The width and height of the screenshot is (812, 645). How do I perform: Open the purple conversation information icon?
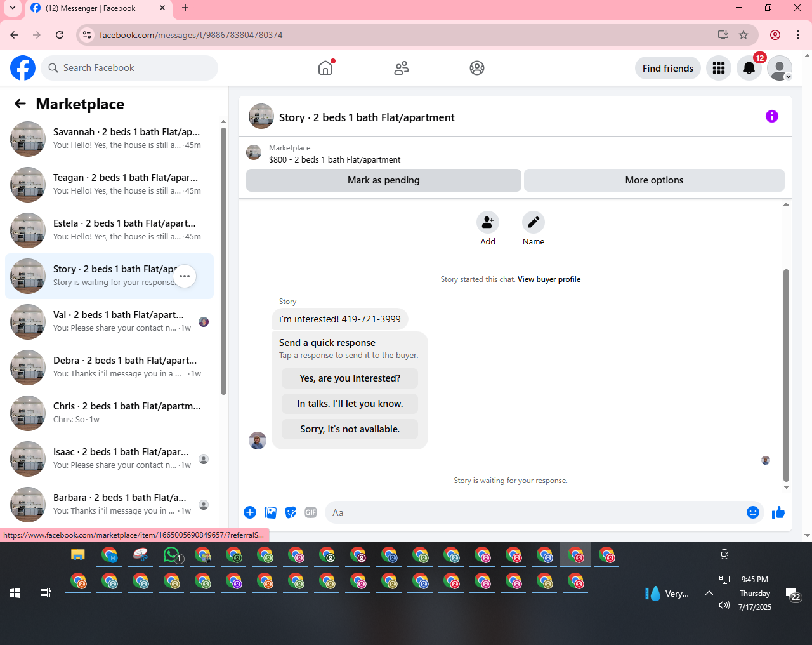point(772,116)
